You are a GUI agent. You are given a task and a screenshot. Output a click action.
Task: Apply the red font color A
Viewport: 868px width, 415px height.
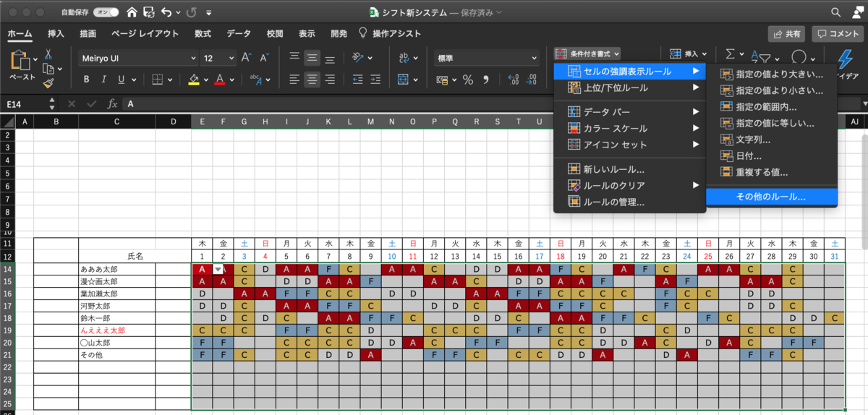click(x=220, y=80)
